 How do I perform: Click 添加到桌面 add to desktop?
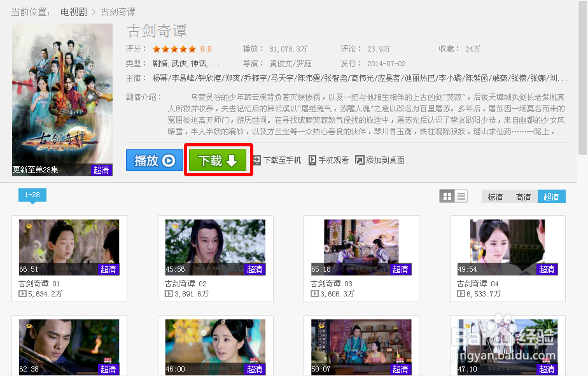[x=380, y=160]
